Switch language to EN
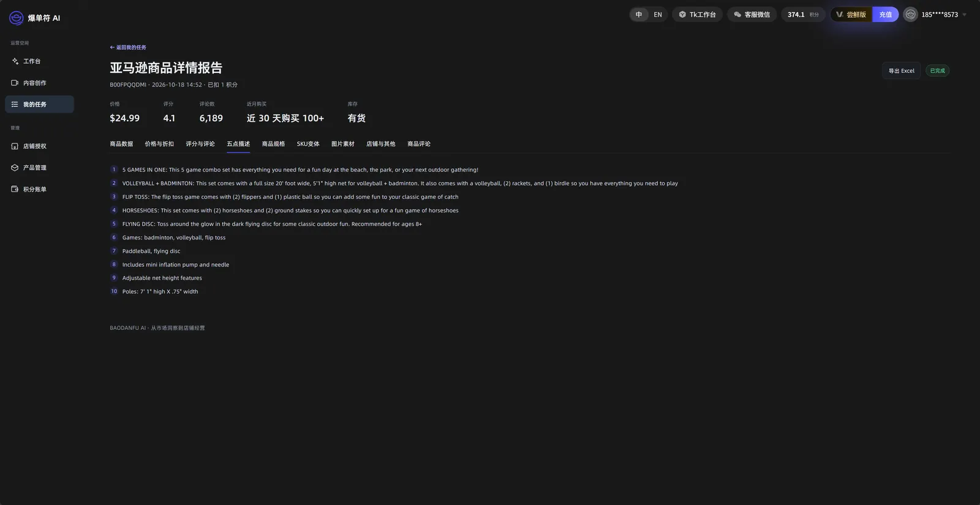 [x=658, y=15]
